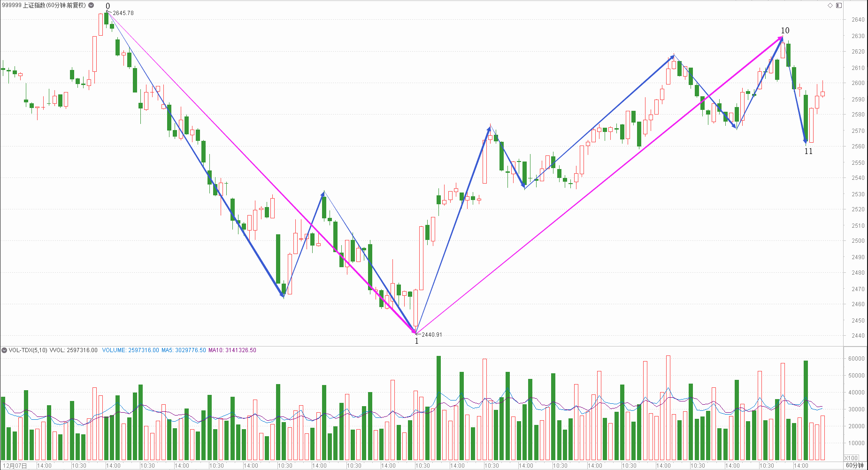Screen dimensions: 868x470
Task: Click the 2440 price axis label
Action: click(x=858, y=336)
